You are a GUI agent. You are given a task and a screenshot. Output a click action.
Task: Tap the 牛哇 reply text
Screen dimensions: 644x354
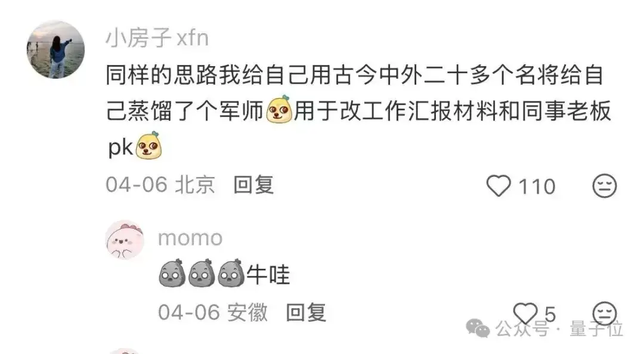[x=268, y=275]
